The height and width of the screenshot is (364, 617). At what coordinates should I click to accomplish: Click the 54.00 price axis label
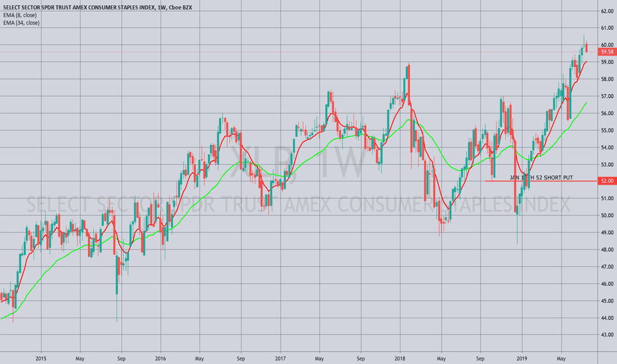pos(607,148)
